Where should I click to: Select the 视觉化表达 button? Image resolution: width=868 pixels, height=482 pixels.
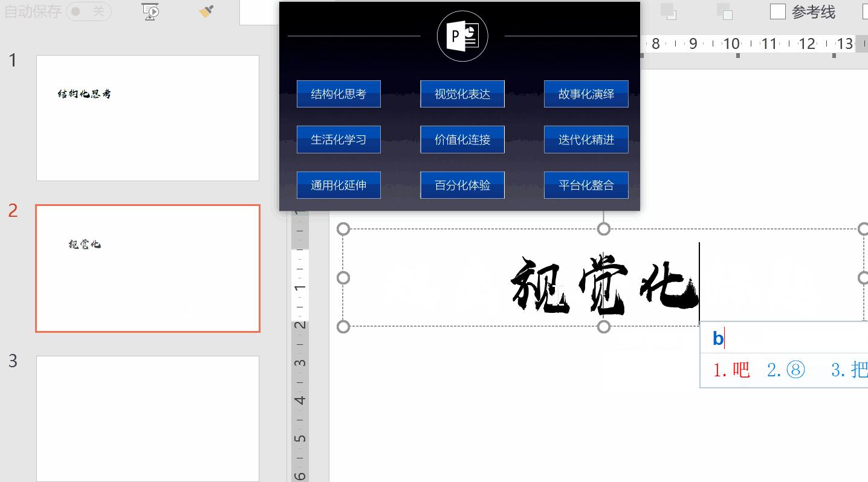pyautogui.click(x=462, y=94)
